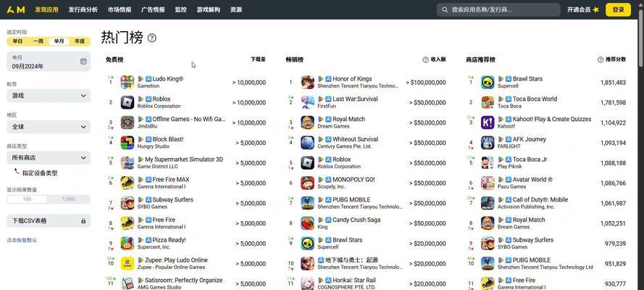644x290 pixels.
Task: Click the 点击恢复默认 link
Action: tap(22, 240)
